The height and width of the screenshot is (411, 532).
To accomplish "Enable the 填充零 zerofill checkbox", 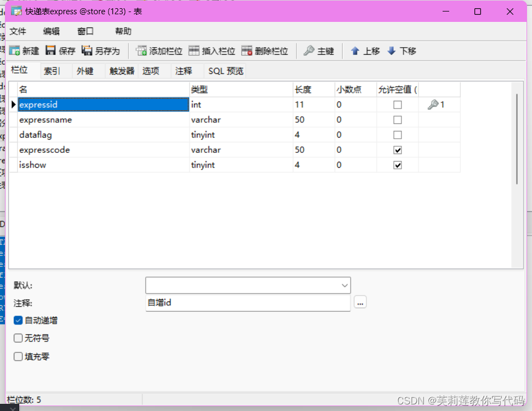I will (x=18, y=356).
